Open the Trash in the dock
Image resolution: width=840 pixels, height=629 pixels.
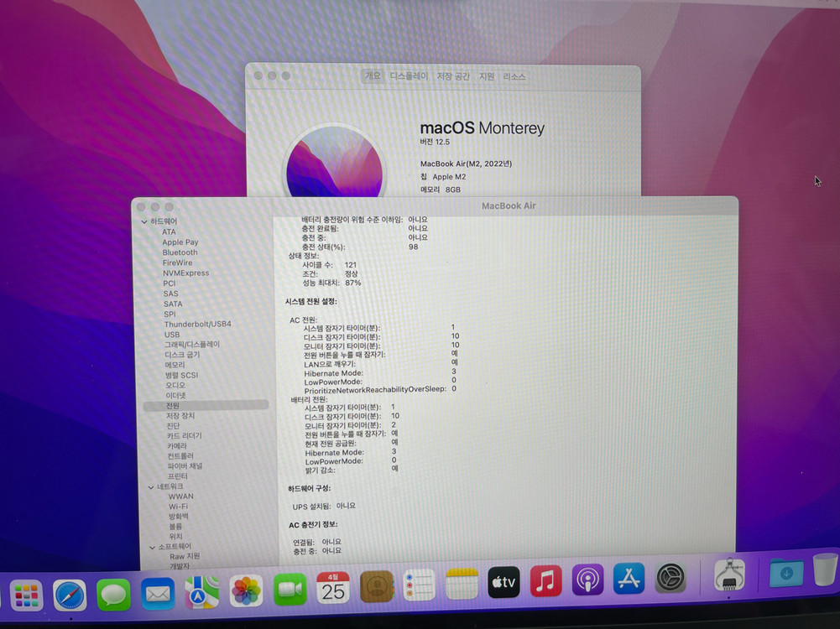tap(825, 569)
